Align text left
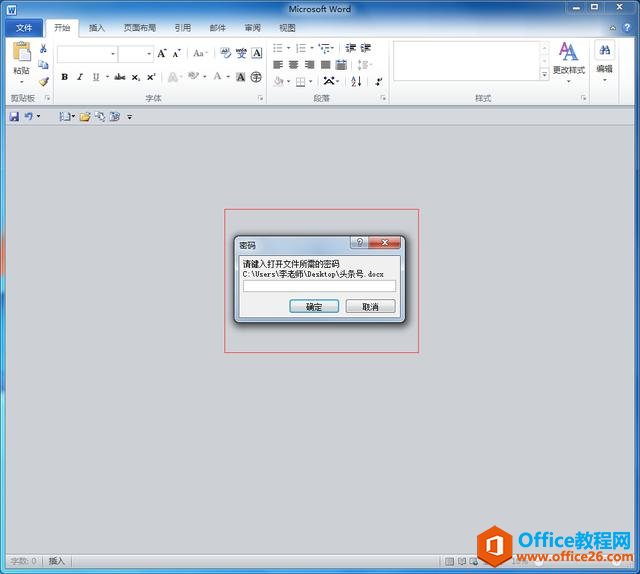 (x=278, y=65)
